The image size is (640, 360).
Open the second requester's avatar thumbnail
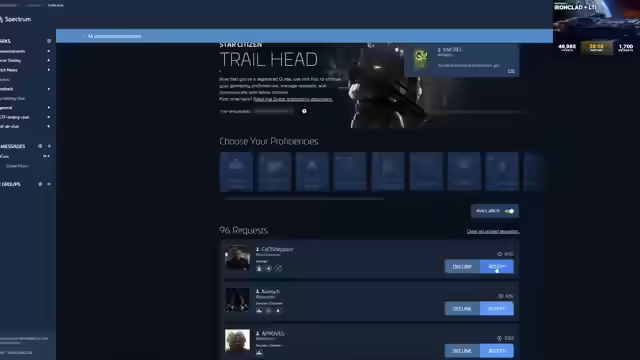coord(237,300)
